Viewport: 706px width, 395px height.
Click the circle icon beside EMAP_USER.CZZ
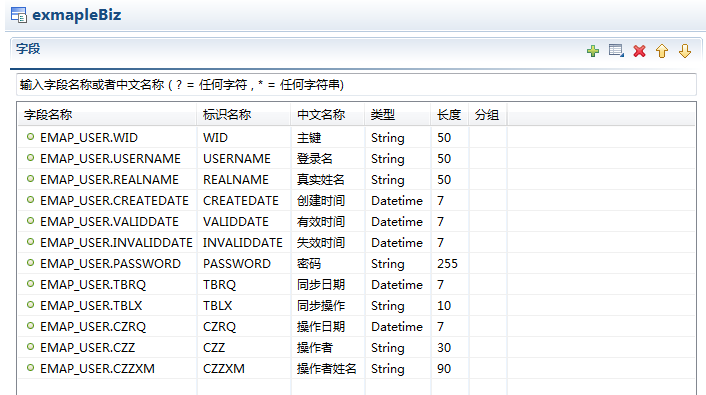(x=30, y=347)
